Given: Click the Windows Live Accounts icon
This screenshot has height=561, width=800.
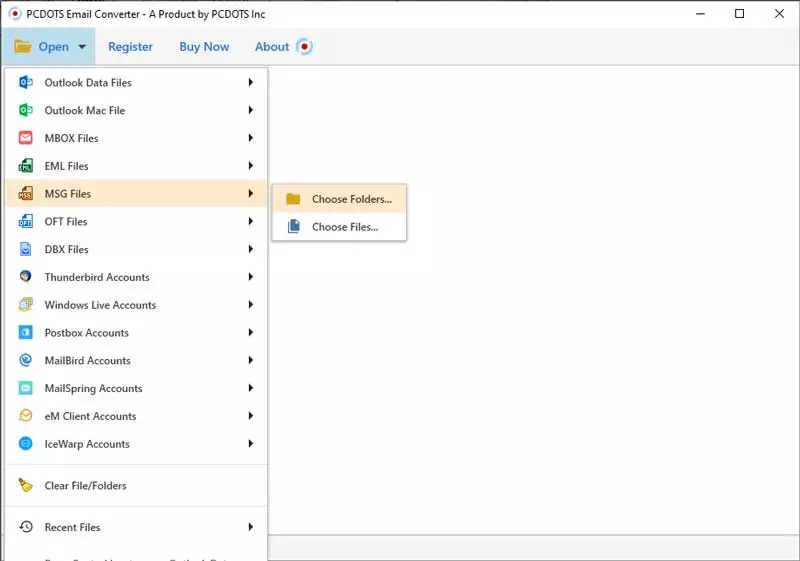Looking at the screenshot, I should 26,304.
